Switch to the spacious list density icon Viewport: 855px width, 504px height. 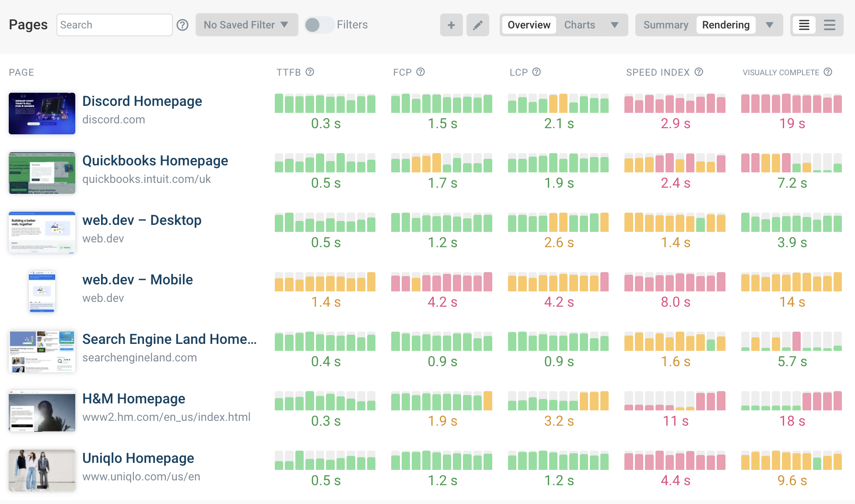coord(830,25)
